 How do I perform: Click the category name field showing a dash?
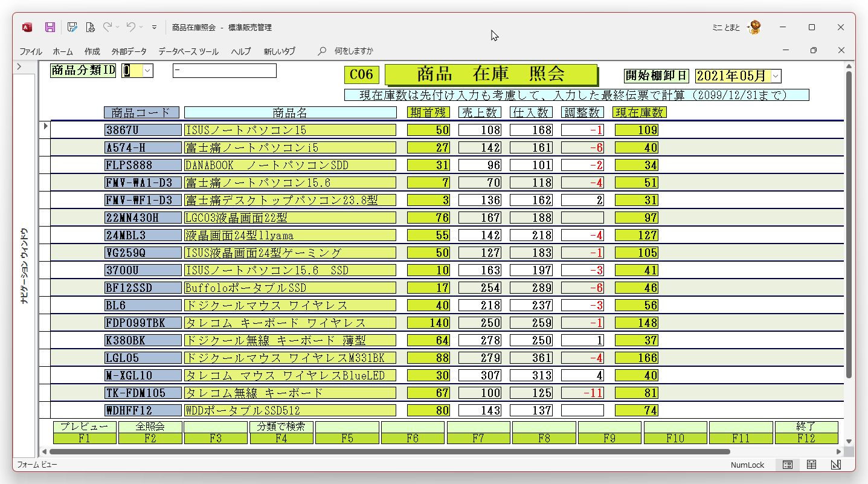click(224, 71)
